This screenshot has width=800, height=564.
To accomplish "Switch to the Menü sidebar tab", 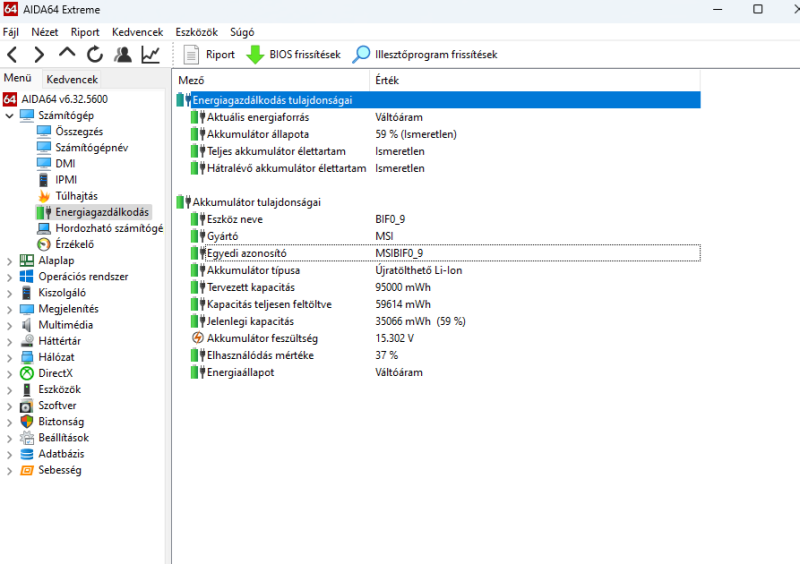I will pos(18,78).
